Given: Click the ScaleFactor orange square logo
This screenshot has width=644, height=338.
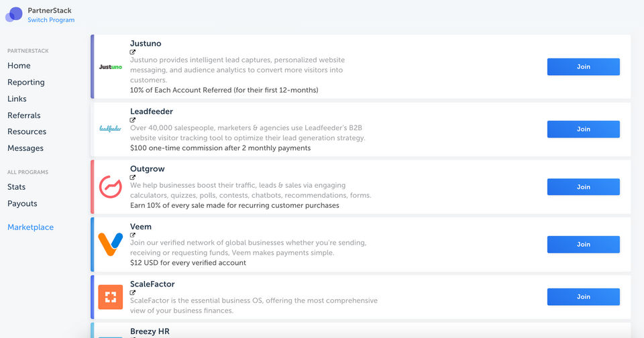Looking at the screenshot, I should pyautogui.click(x=110, y=296).
